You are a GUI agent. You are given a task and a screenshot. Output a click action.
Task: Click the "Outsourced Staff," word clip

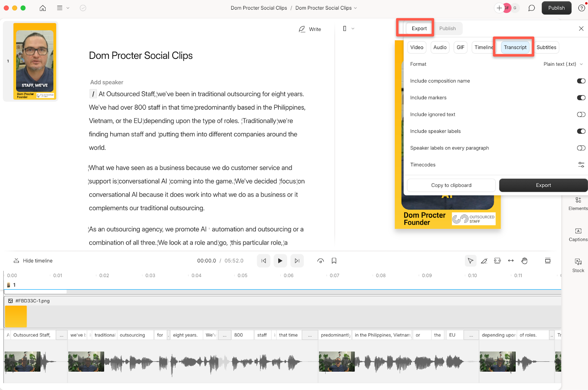(33, 335)
